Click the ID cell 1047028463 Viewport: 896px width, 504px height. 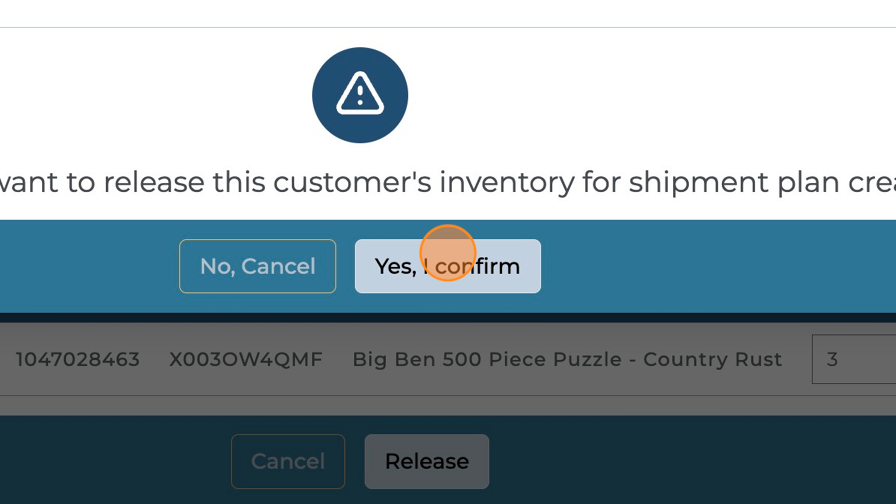coord(78,359)
